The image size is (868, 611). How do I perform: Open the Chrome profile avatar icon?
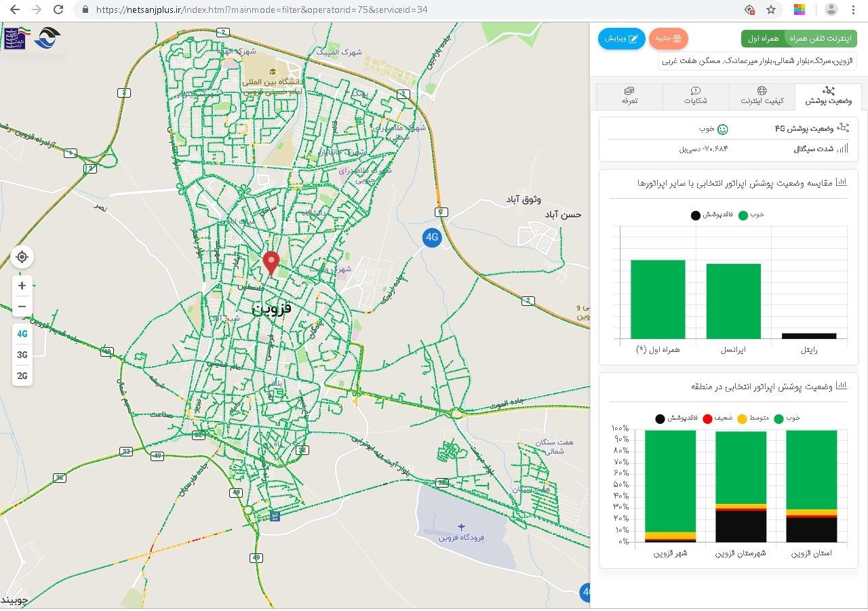[831, 9]
